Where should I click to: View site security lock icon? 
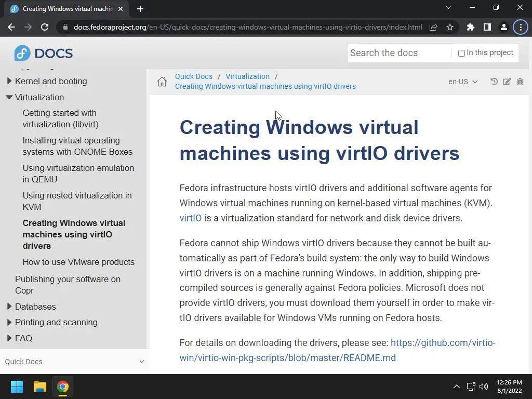point(65,27)
